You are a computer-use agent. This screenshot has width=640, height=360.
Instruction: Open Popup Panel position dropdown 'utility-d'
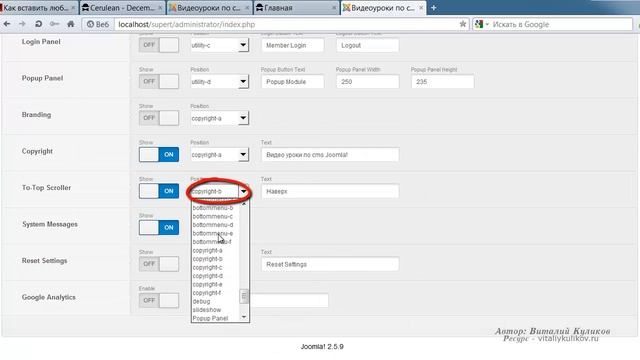tap(220, 82)
